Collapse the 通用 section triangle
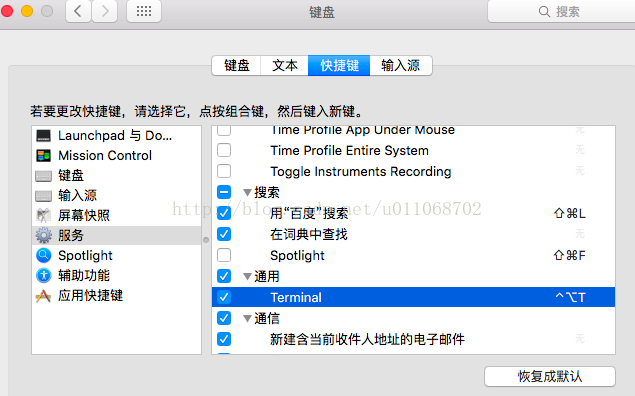This screenshot has width=635, height=396. pyautogui.click(x=247, y=277)
